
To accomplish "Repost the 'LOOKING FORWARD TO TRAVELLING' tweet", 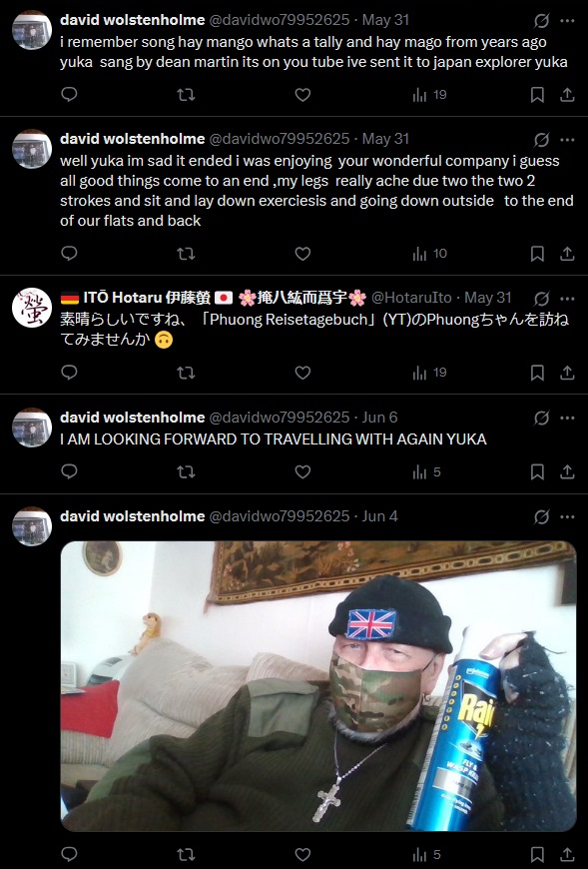I will [x=186, y=472].
